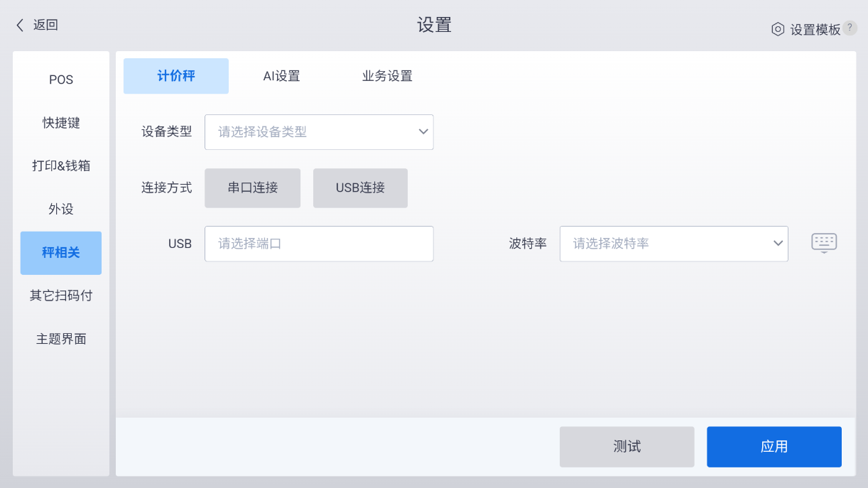Select 串口连接 connection mode

coord(252,188)
